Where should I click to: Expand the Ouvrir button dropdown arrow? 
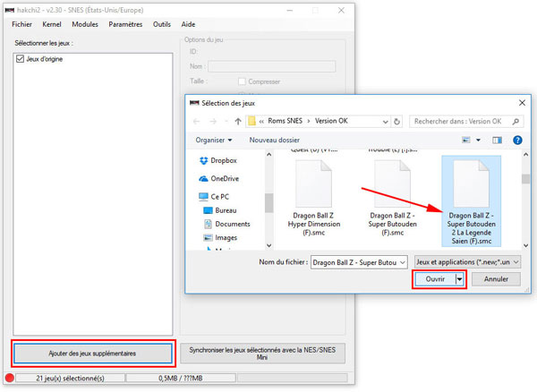coord(460,279)
